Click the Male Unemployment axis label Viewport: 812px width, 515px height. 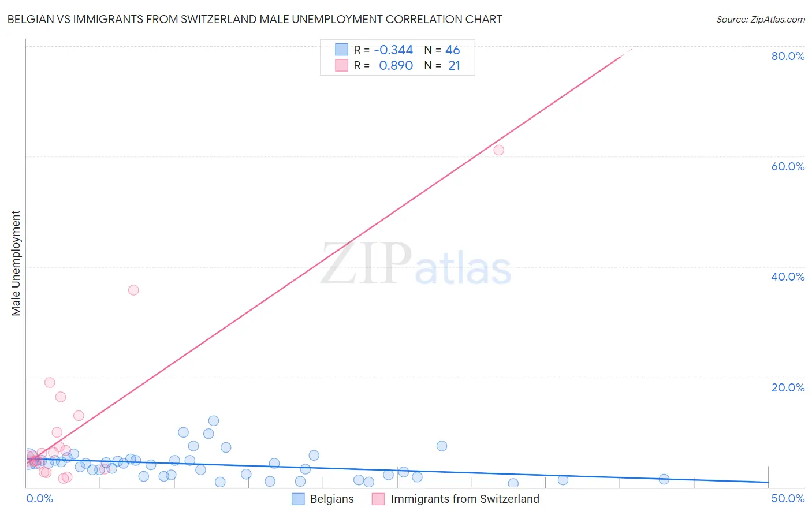point(16,263)
